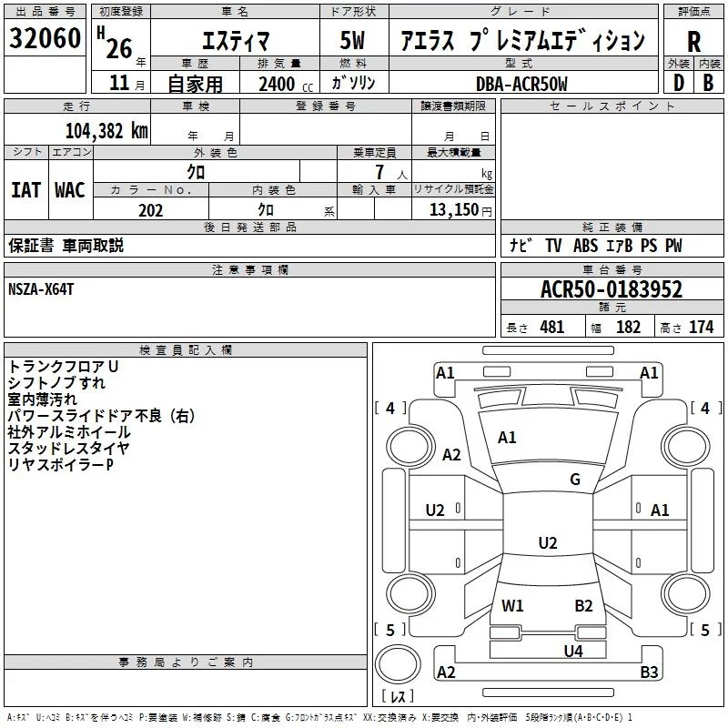Select ナビ in genuine equipment
The height and width of the screenshot is (728, 728).
tap(521, 245)
